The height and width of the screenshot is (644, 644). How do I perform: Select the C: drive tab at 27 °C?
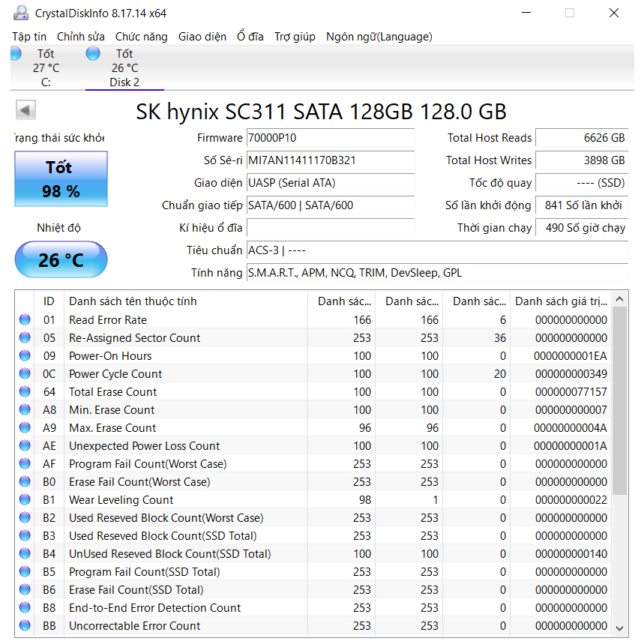[x=46, y=67]
